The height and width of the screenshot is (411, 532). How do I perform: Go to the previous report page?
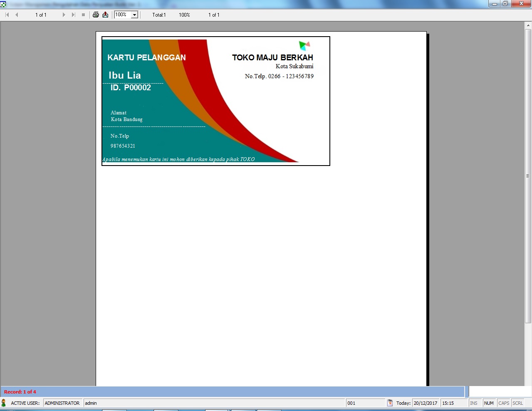pos(17,15)
